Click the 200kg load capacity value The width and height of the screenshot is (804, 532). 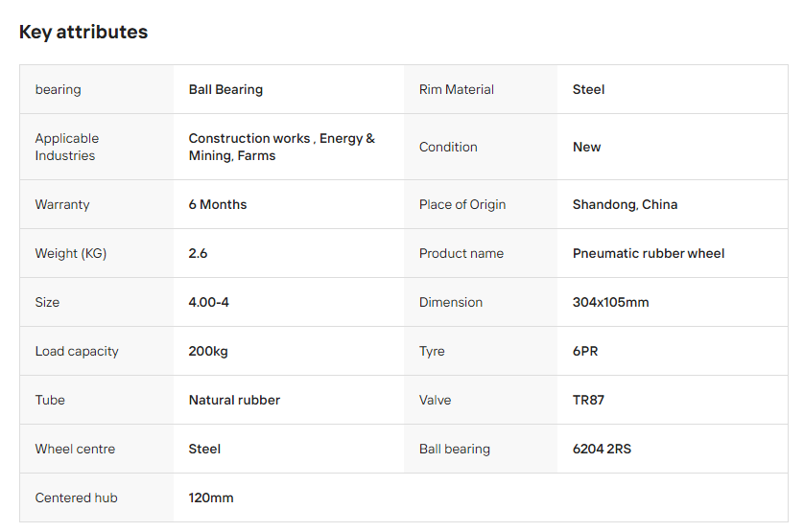(208, 351)
